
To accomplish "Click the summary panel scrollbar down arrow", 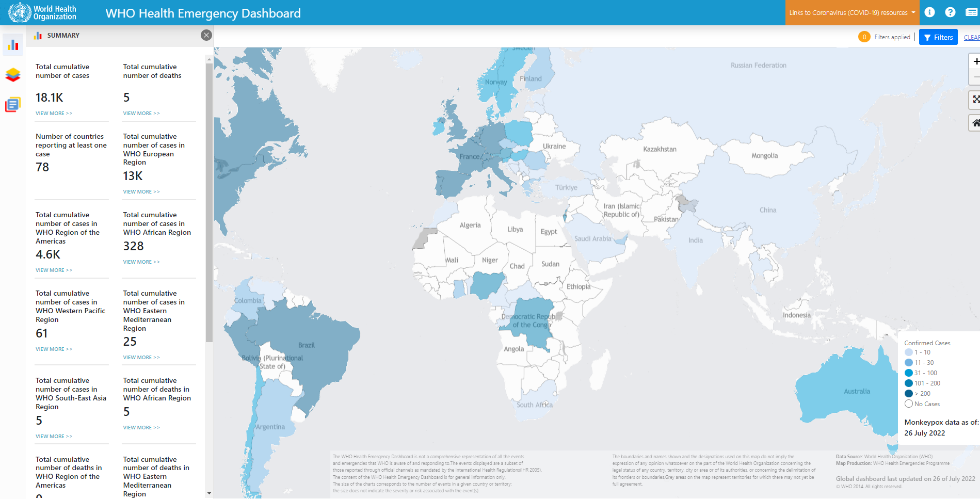I will [209, 493].
